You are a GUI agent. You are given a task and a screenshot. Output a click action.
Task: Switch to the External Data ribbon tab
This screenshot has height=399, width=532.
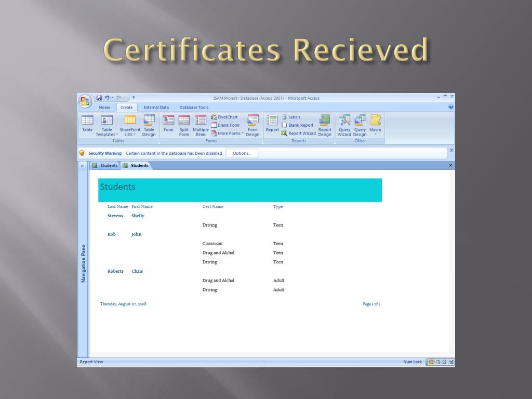point(156,108)
